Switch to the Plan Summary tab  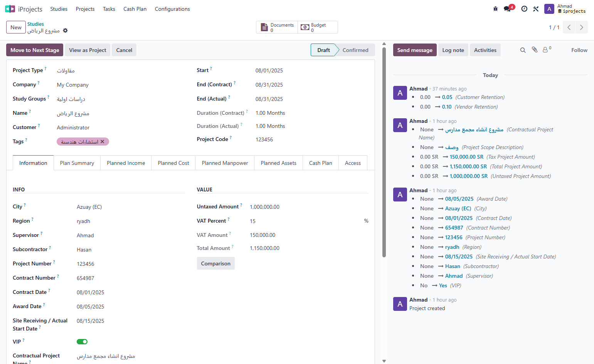(77, 163)
